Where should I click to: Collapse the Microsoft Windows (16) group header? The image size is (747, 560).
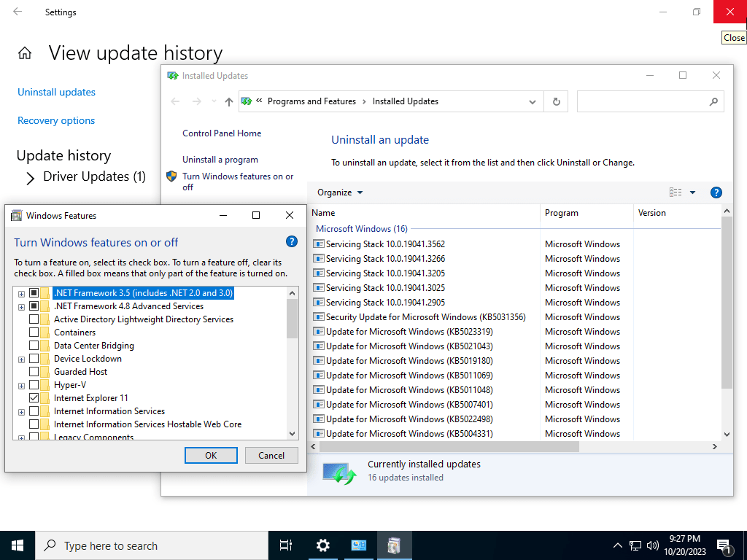click(362, 228)
